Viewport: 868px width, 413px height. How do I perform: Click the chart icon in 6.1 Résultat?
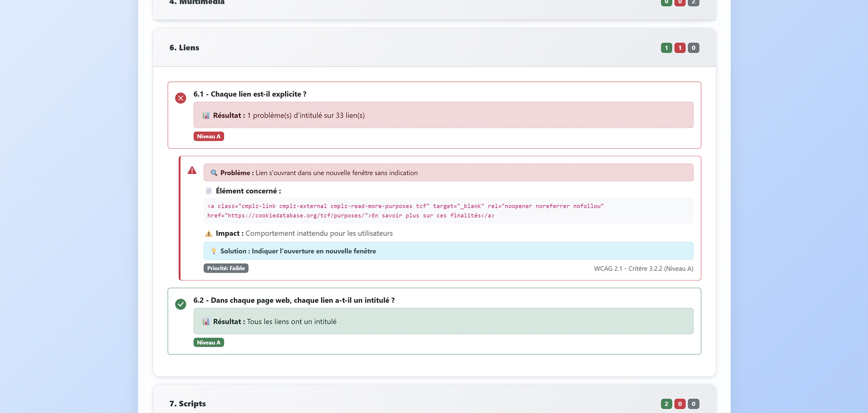tap(206, 116)
